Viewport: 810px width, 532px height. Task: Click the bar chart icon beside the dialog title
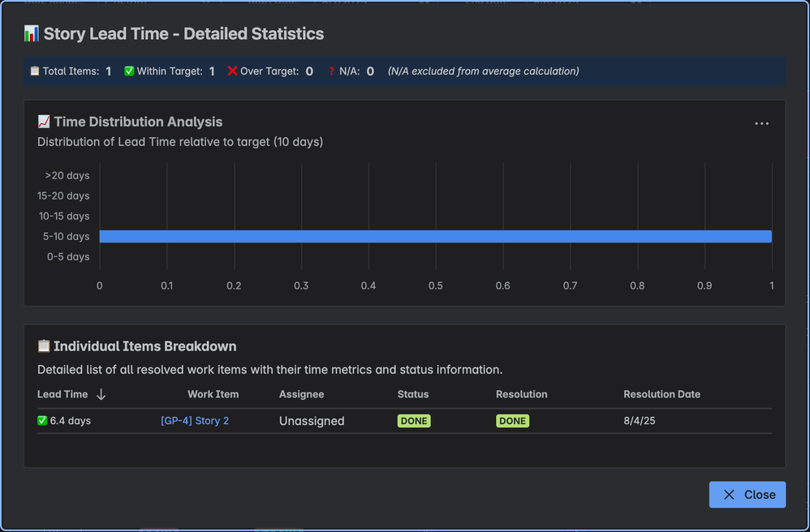pyautogui.click(x=32, y=34)
